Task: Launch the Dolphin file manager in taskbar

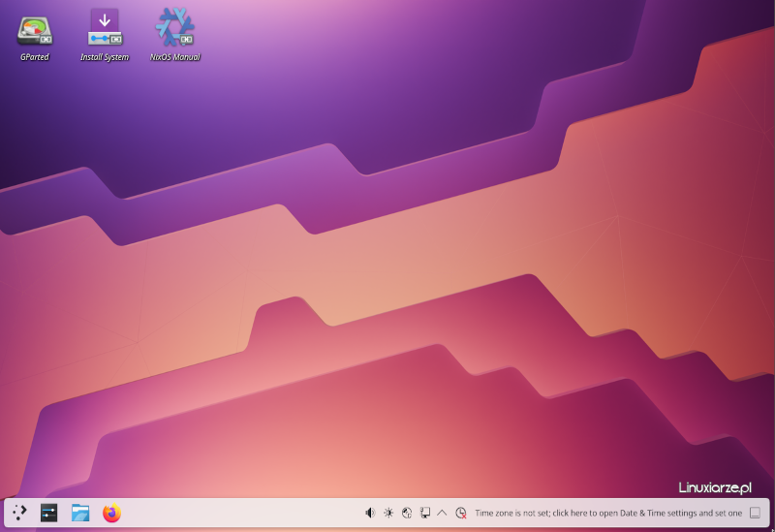Action: point(80,513)
